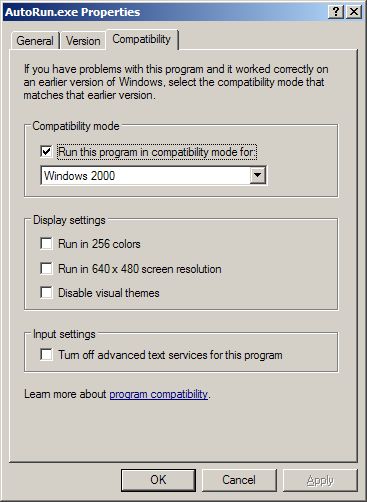Viewport: 367px width, 502px height.
Task: Expand the Windows 2000 dropdown arrow
Action: coord(258,175)
